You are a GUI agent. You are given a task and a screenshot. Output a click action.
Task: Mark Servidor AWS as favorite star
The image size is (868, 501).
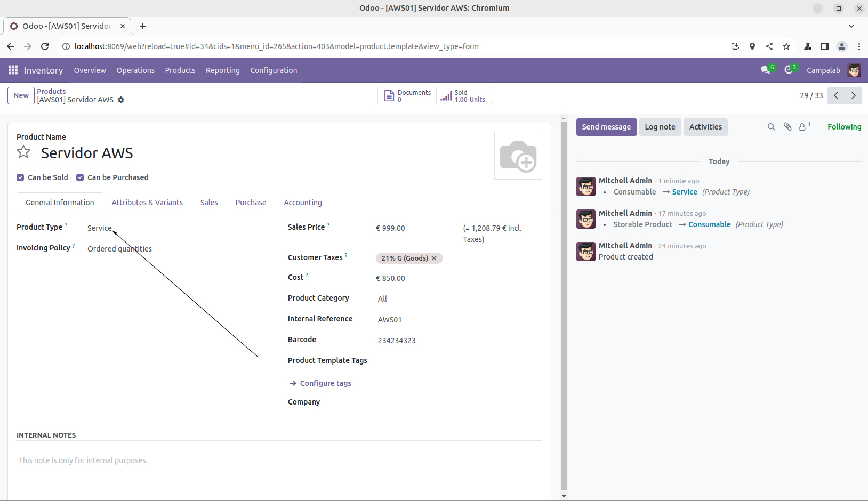[23, 152]
